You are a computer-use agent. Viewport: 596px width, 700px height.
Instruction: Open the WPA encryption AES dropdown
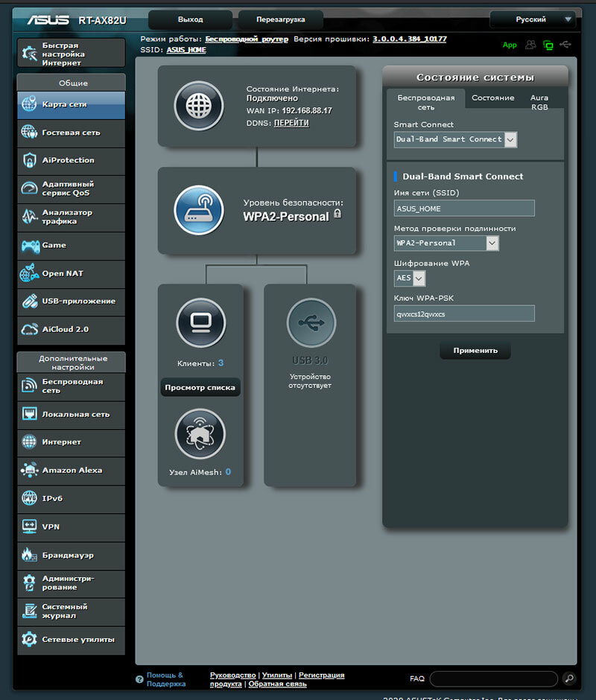pos(409,278)
